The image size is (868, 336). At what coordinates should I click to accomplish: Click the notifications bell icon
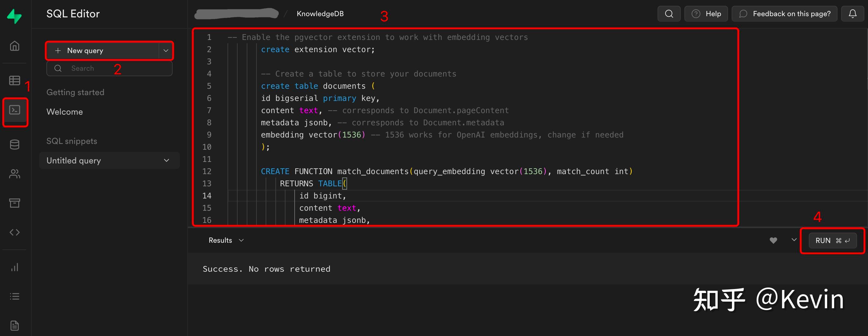click(852, 14)
